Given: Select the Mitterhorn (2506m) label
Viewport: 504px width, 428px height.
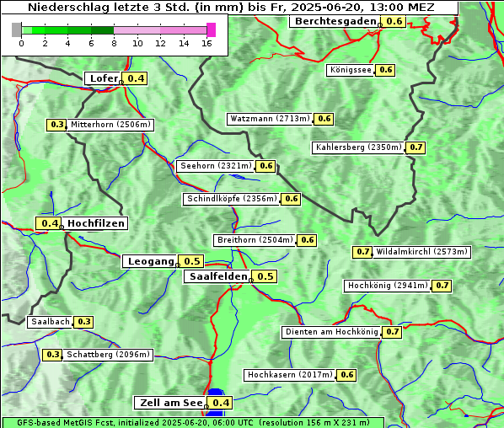Looking at the screenshot, I should [x=110, y=125].
